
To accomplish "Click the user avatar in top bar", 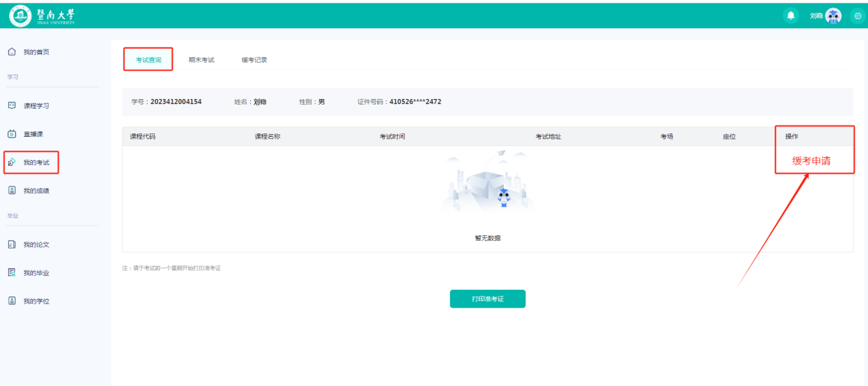I will [833, 15].
